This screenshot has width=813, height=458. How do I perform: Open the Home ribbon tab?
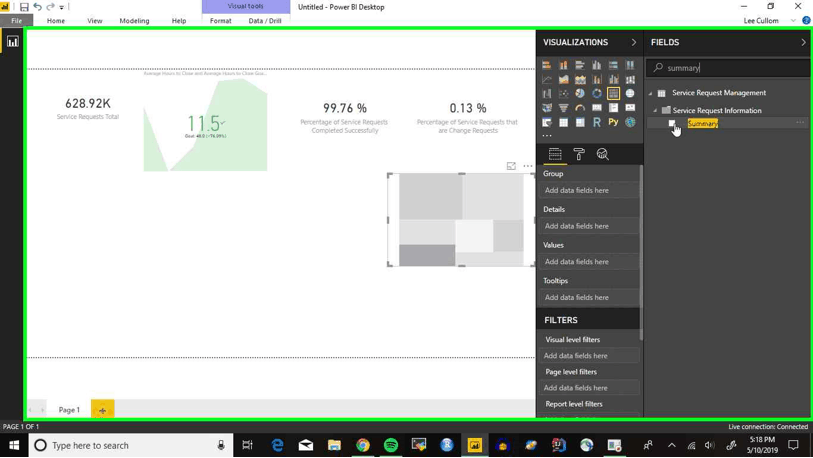56,21
